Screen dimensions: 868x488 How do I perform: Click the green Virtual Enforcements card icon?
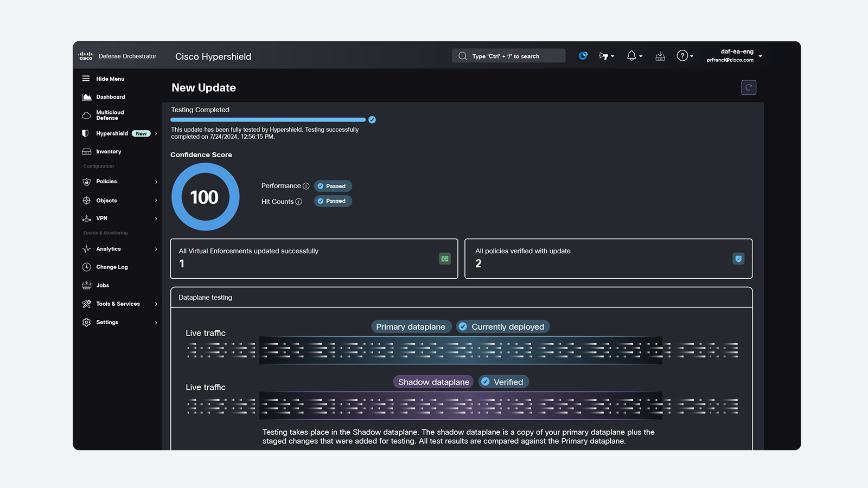tap(445, 259)
